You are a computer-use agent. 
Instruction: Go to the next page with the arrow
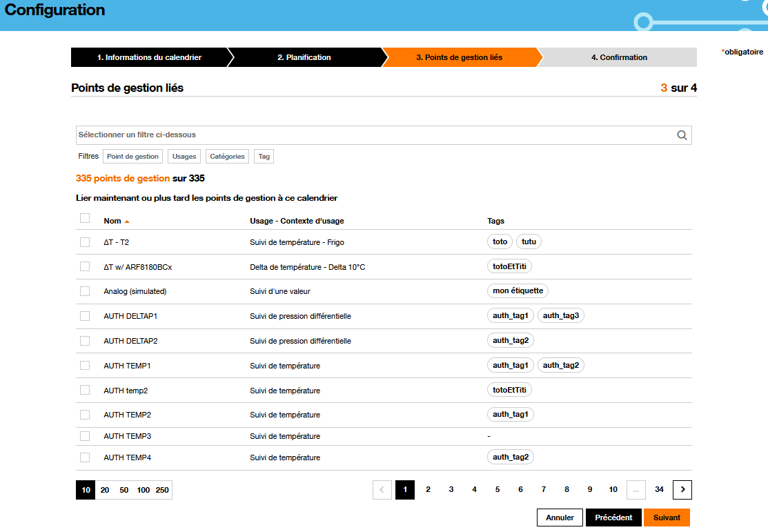coord(682,489)
